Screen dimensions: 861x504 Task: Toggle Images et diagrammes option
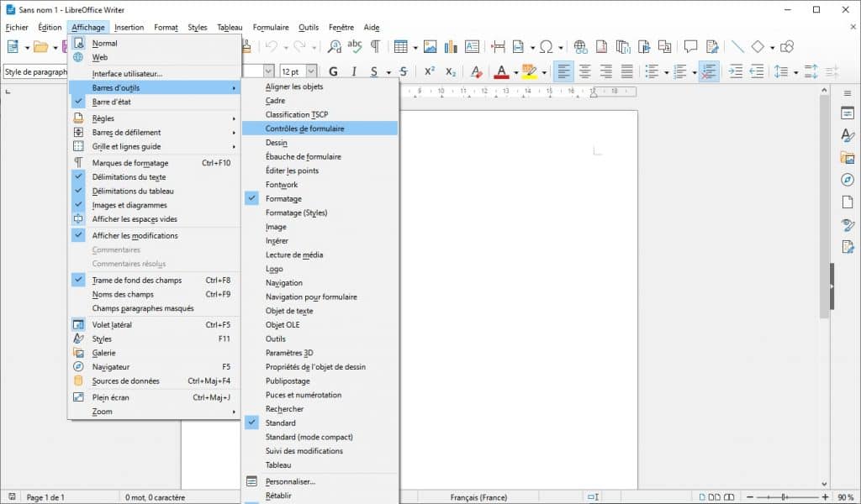click(x=155, y=205)
